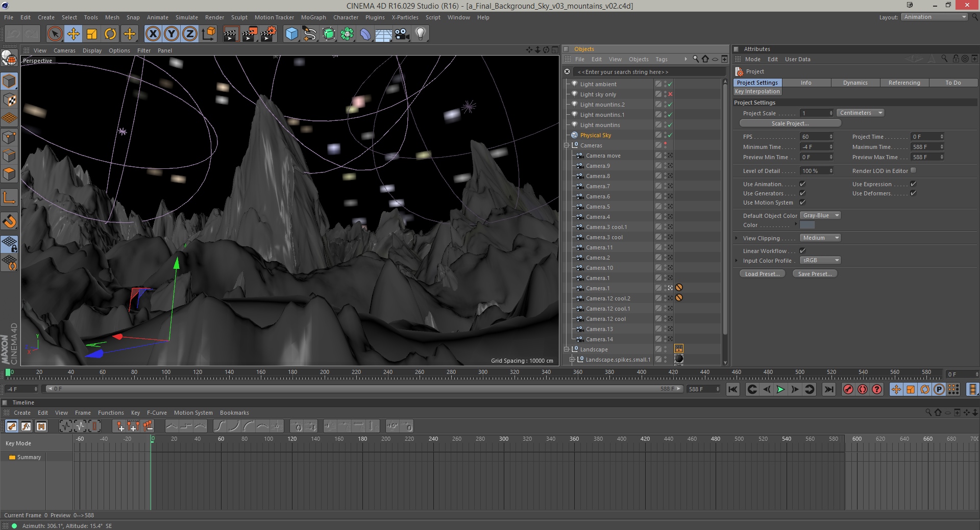Open the spline pen tool
The height and width of the screenshot is (530, 980).
click(310, 34)
